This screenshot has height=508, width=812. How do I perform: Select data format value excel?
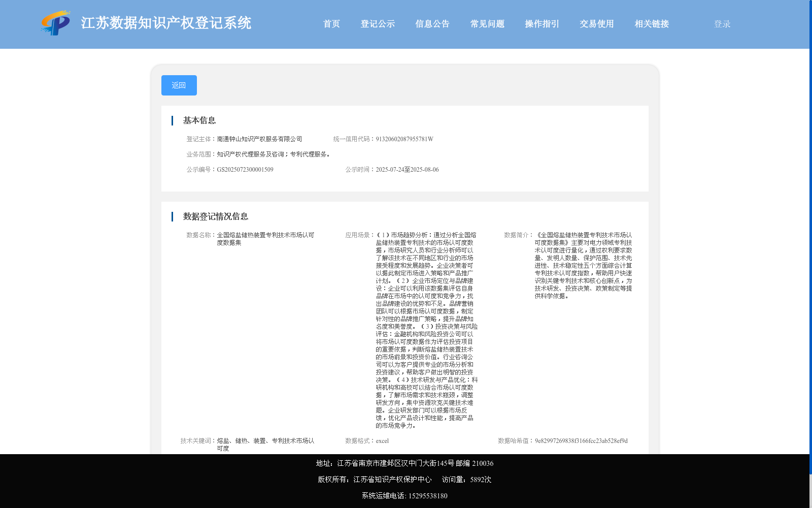coord(382,441)
